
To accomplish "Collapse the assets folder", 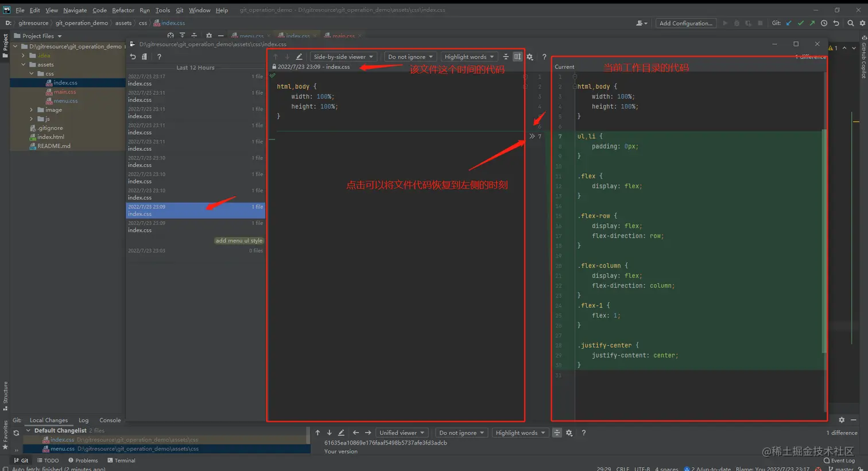I will pos(24,65).
